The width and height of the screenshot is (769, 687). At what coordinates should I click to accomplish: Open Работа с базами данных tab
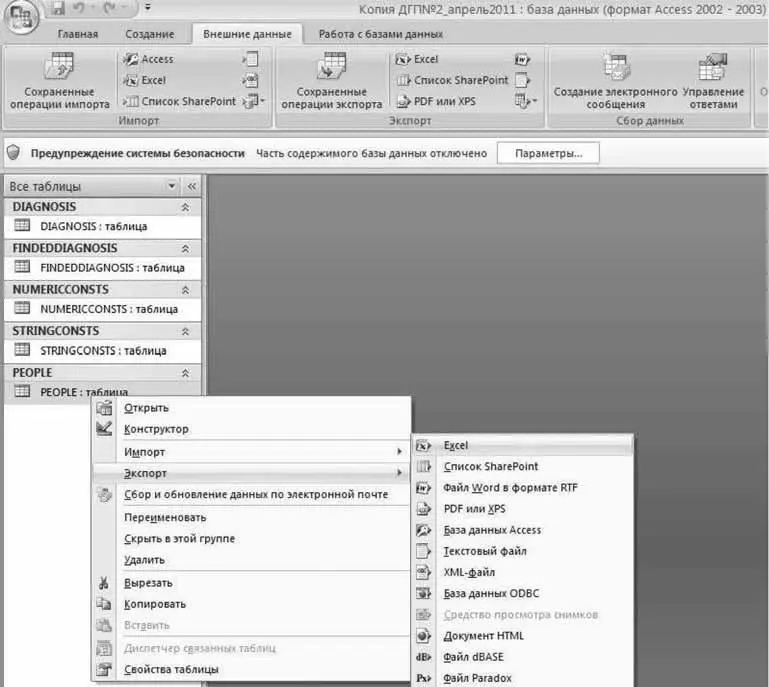(381, 34)
